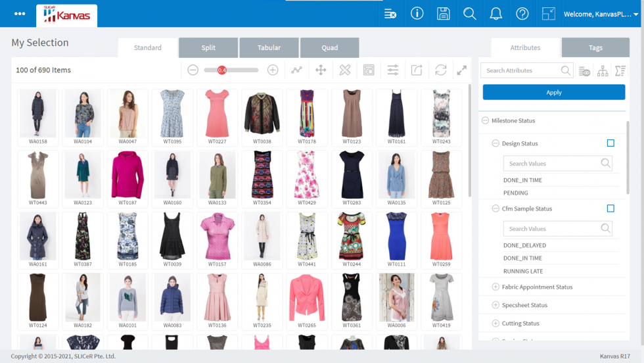This screenshot has width=644, height=363.
Task: Select PENDING under Design Status
Action: (x=515, y=193)
